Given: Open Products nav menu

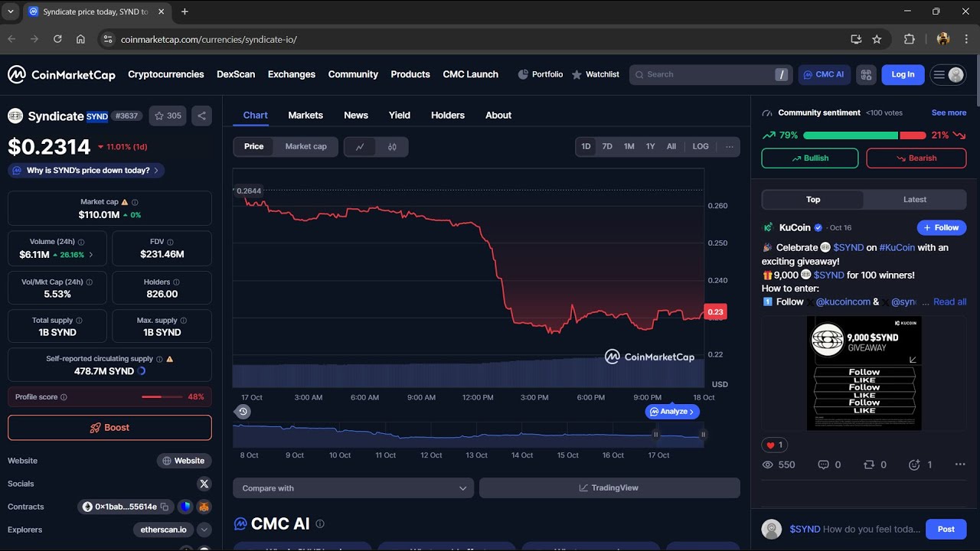Looking at the screenshot, I should (x=410, y=74).
